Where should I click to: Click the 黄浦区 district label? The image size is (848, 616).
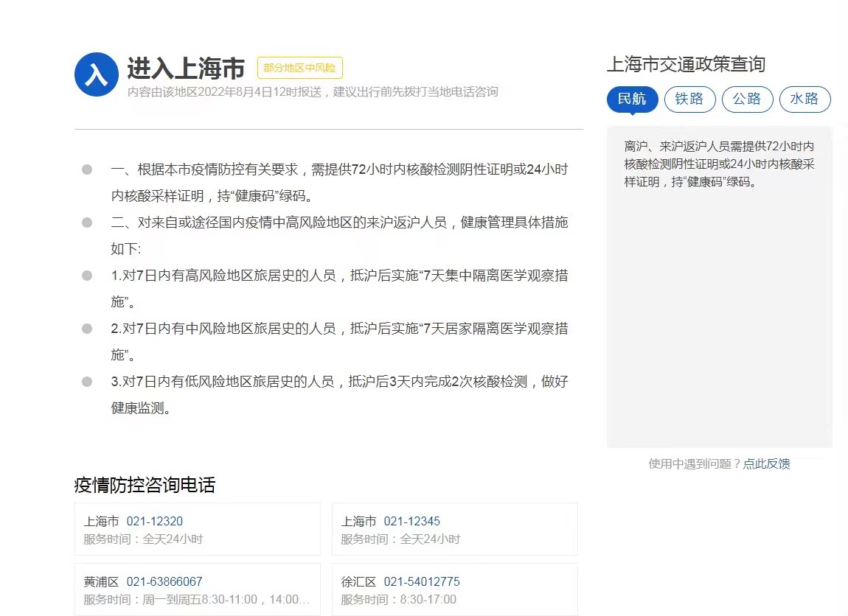click(101, 582)
